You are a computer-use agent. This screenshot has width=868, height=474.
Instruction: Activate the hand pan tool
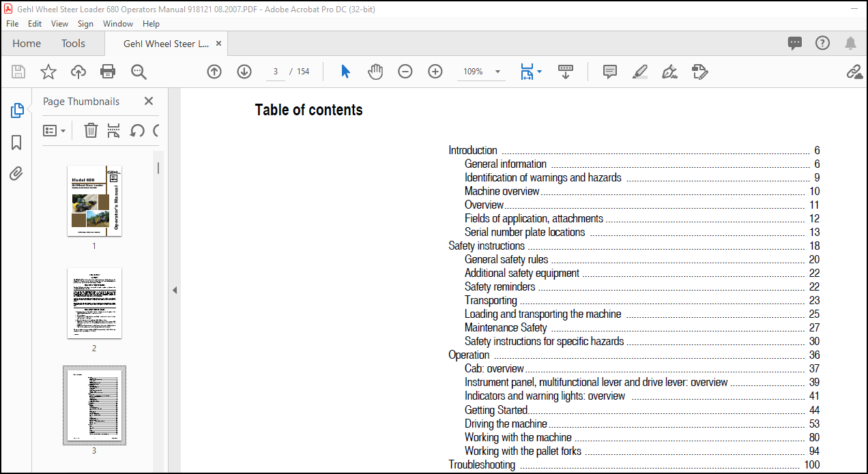(375, 72)
